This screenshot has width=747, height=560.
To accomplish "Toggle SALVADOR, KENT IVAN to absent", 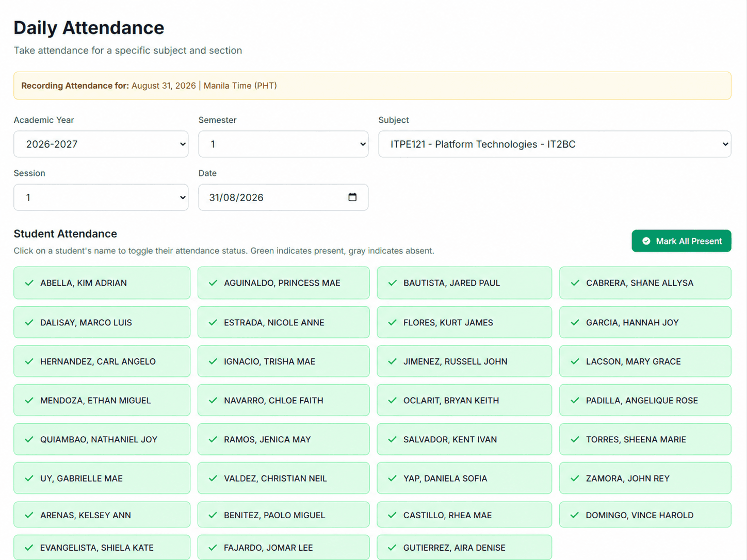I will tap(464, 439).
